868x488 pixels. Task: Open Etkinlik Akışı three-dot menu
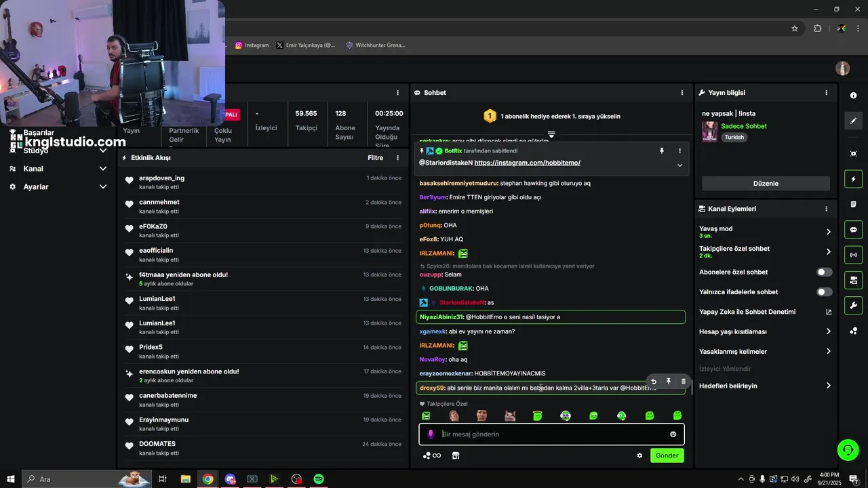coord(397,158)
